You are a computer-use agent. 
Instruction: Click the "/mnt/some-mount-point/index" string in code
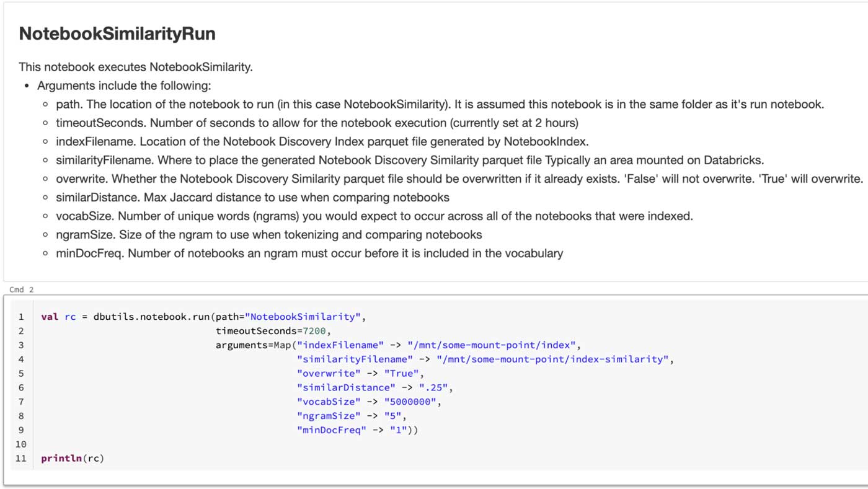click(x=493, y=345)
